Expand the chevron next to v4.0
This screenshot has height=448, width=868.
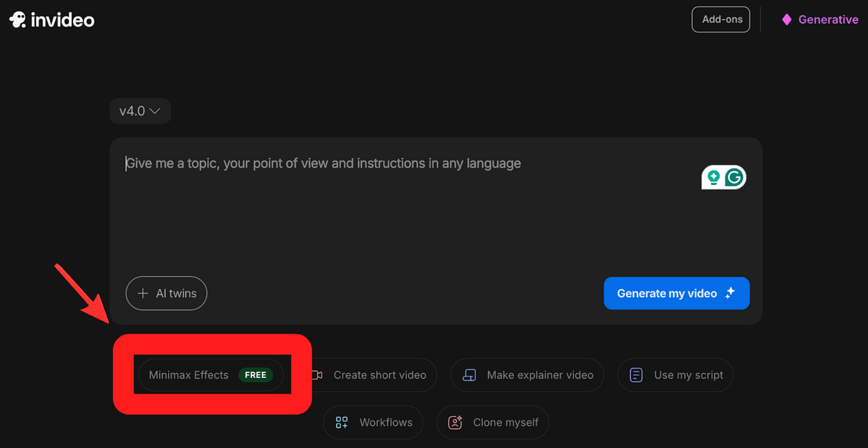coord(155,111)
